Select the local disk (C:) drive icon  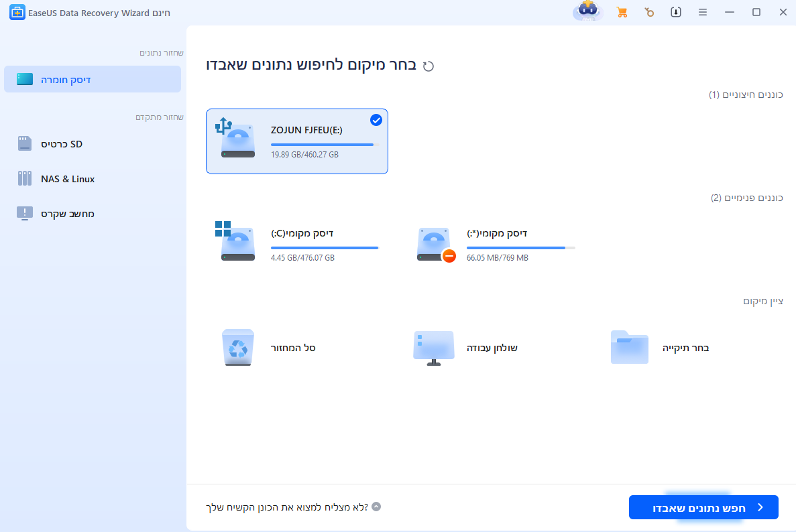coord(235,241)
